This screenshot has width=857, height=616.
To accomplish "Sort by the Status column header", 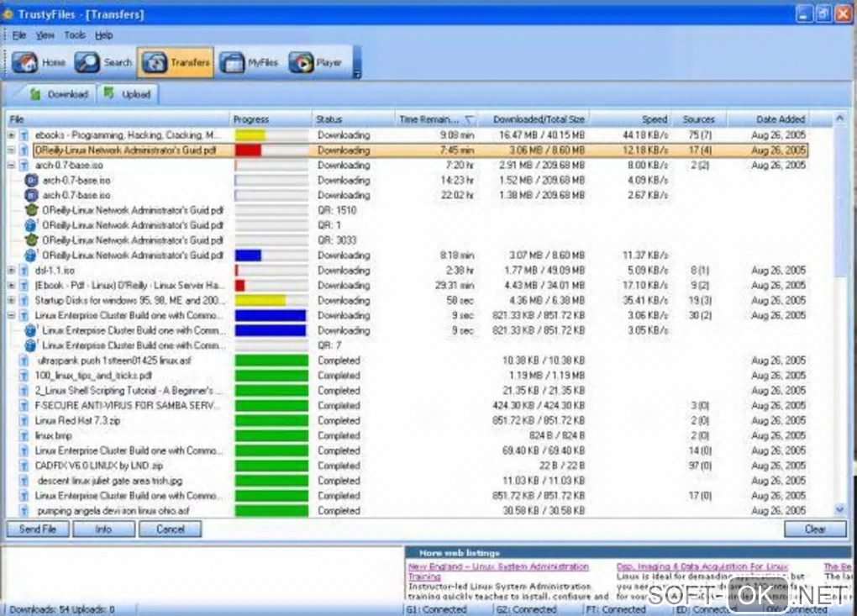I will click(x=353, y=119).
